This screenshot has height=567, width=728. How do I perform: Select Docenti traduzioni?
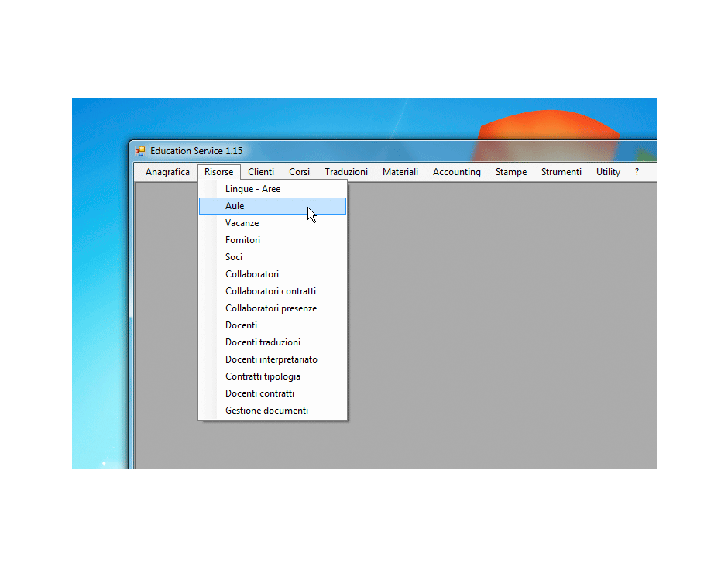click(x=273, y=342)
